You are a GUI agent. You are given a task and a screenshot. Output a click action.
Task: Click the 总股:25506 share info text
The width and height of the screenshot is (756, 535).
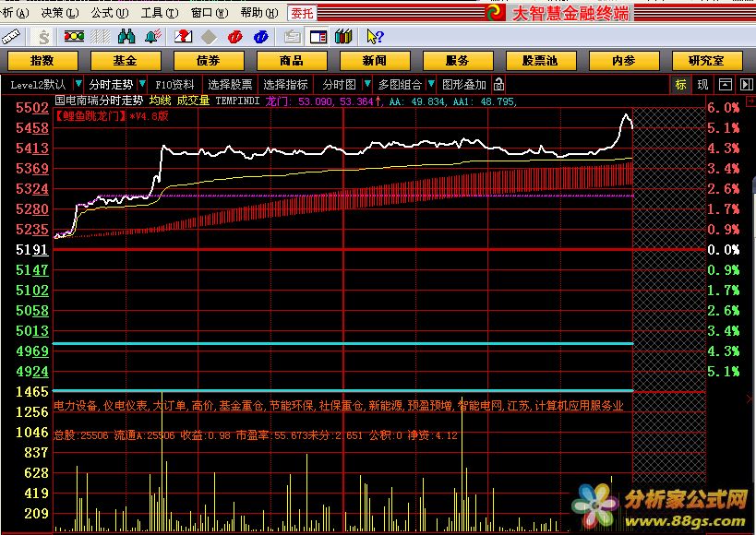tap(81, 435)
